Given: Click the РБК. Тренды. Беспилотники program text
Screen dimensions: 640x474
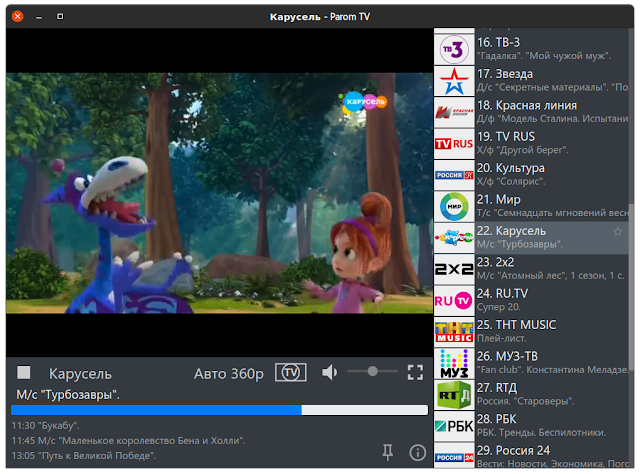Looking at the screenshot, I should (541, 432).
